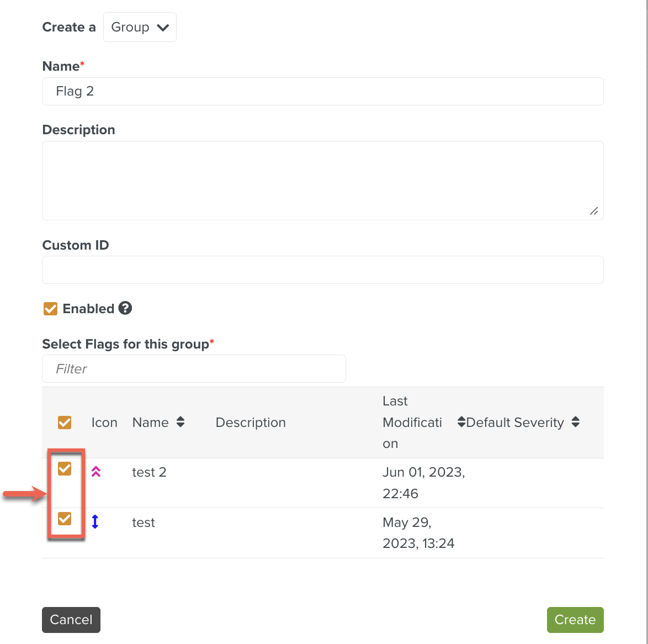Screen dimensions: 648x644
Task: Click the Custom ID input field
Action: pyautogui.click(x=322, y=270)
